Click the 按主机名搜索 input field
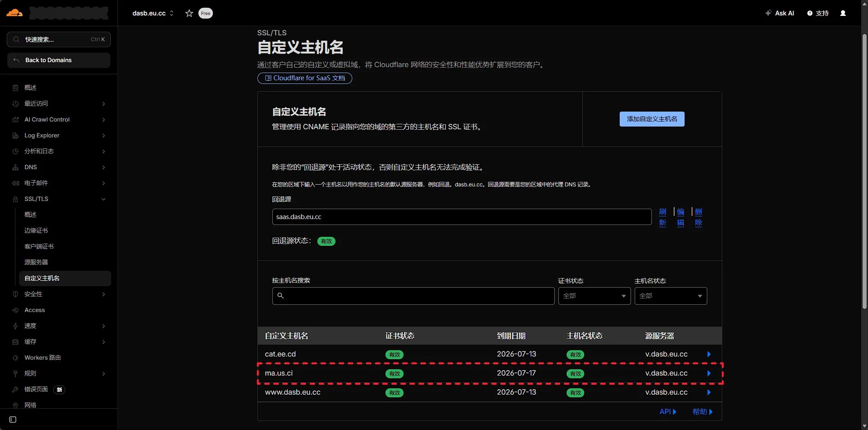868x430 pixels. click(413, 296)
